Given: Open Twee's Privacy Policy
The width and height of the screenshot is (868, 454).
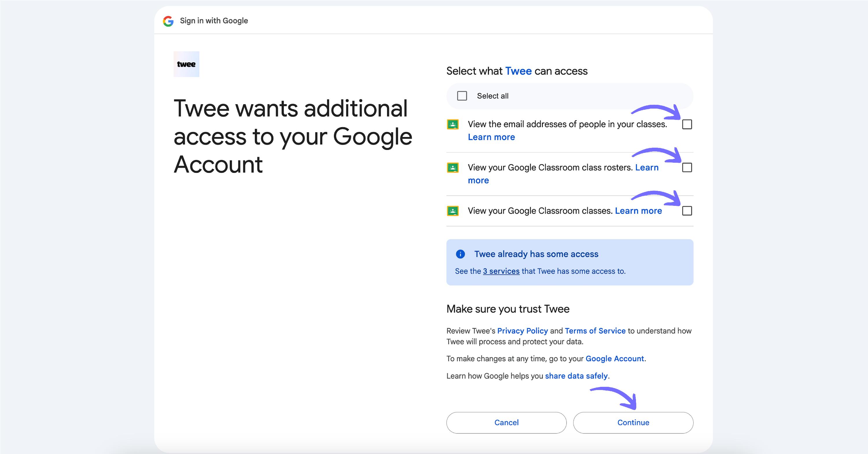Looking at the screenshot, I should [x=523, y=331].
